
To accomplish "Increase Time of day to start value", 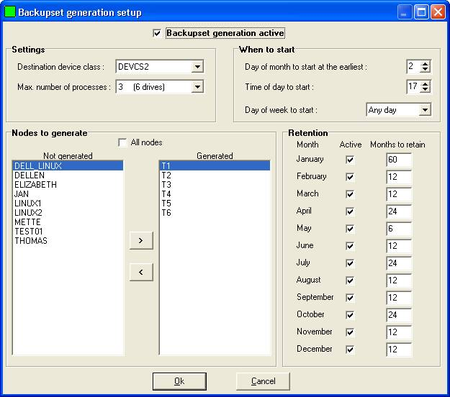I will coord(425,84).
